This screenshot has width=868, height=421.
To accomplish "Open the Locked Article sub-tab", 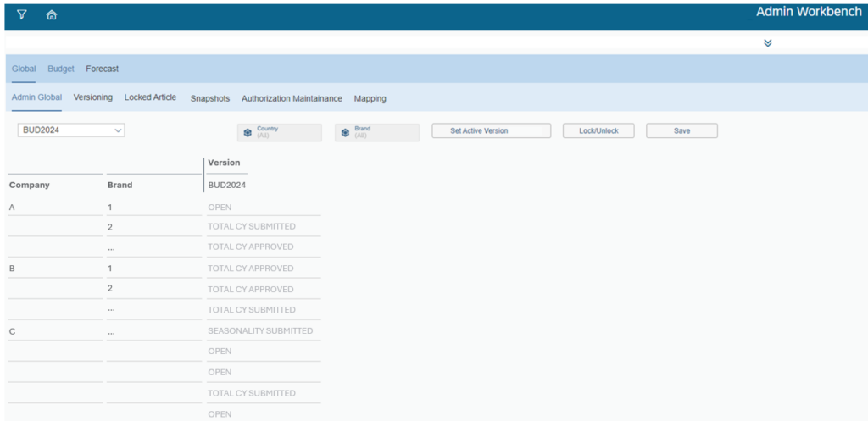I will click(150, 97).
